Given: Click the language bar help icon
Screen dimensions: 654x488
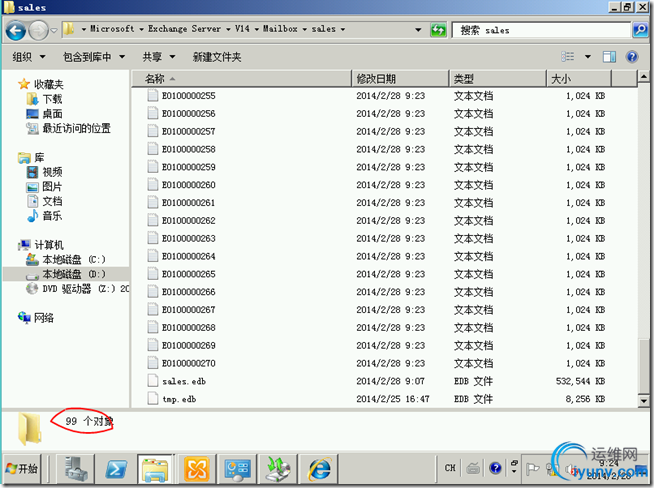Looking at the screenshot, I should coord(495,468).
